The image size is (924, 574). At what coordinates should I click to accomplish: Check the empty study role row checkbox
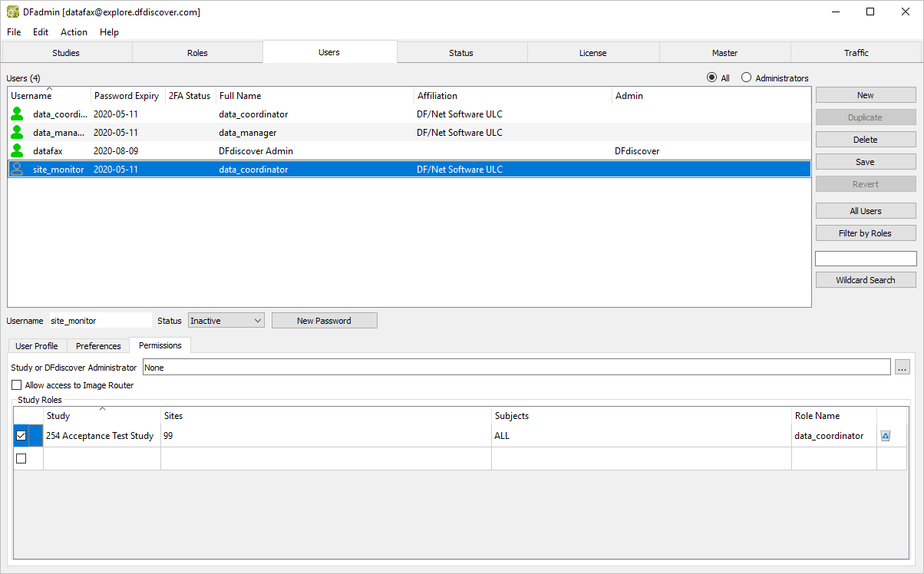point(21,458)
